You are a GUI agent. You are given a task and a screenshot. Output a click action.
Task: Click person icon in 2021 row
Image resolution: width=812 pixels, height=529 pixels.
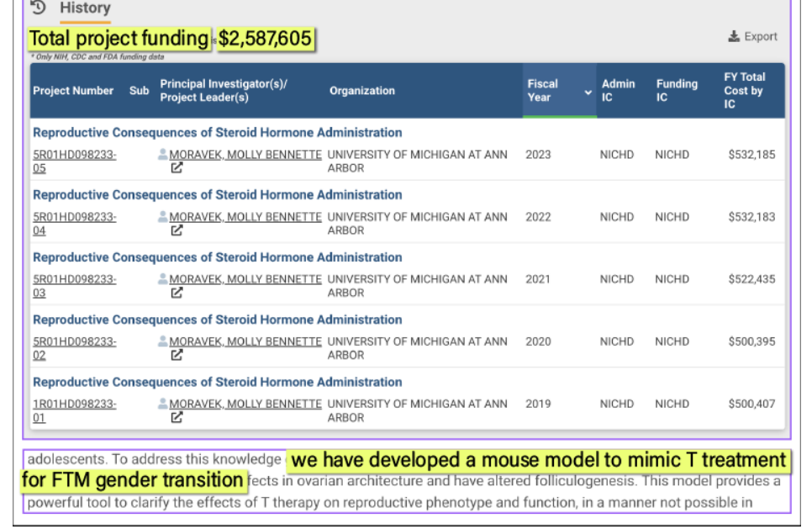coord(162,278)
